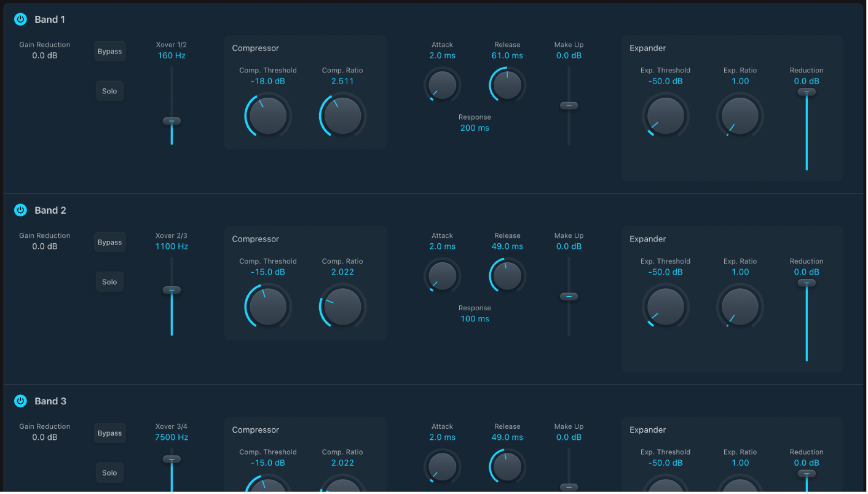Click the 160 Hz crossover value field

(172, 55)
